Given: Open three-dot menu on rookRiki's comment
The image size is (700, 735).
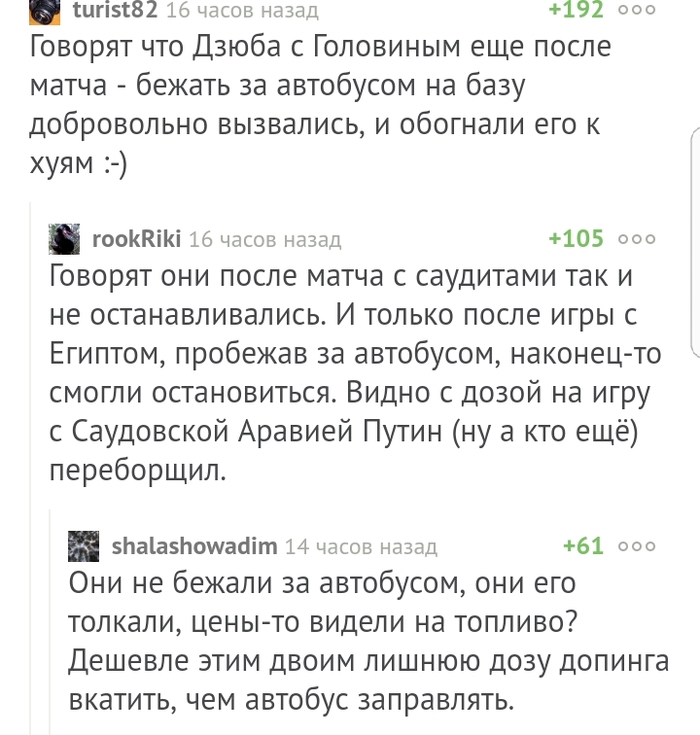Looking at the screenshot, I should (x=637, y=239).
